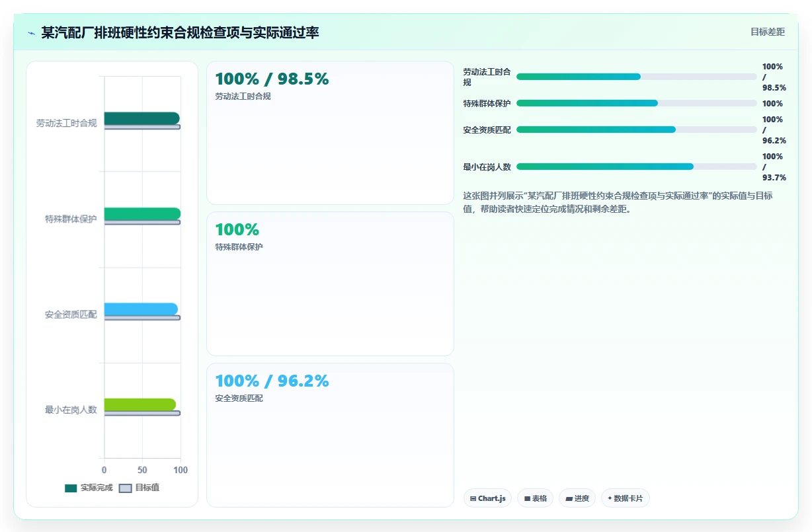Click the teal 劳动法工时合规 actual bar in chart
This screenshot has height=532, width=812.
[x=142, y=118]
